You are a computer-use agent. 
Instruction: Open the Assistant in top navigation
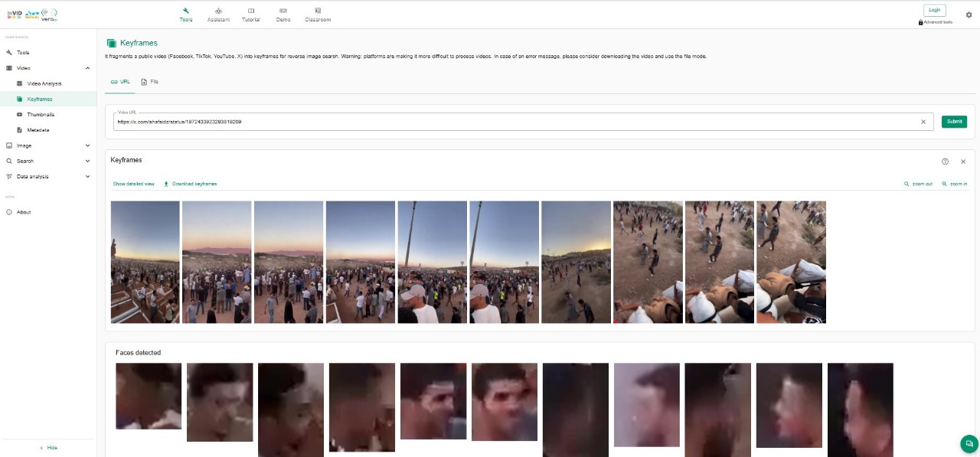coord(218,15)
